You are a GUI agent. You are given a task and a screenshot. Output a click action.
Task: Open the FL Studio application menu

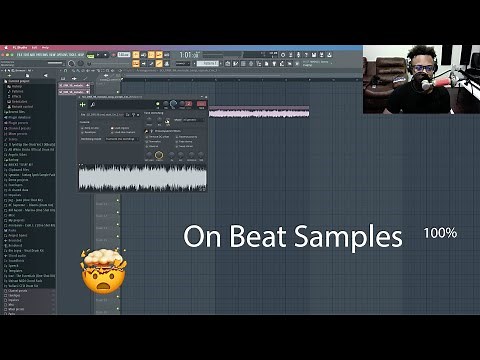click(19, 48)
